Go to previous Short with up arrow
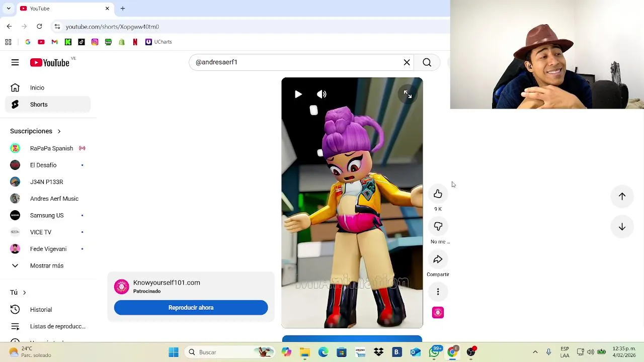The height and width of the screenshot is (362, 644). point(622,197)
